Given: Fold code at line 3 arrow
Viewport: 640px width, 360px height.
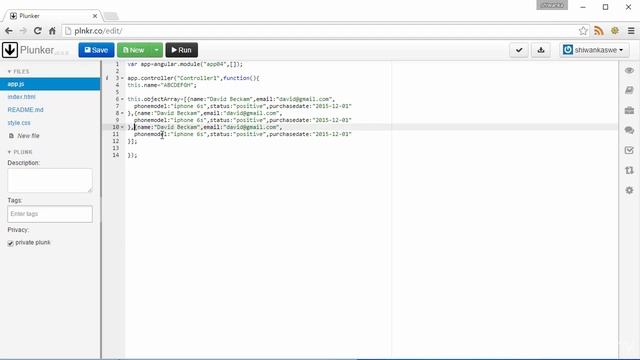Looking at the screenshot, I should 122,78.
